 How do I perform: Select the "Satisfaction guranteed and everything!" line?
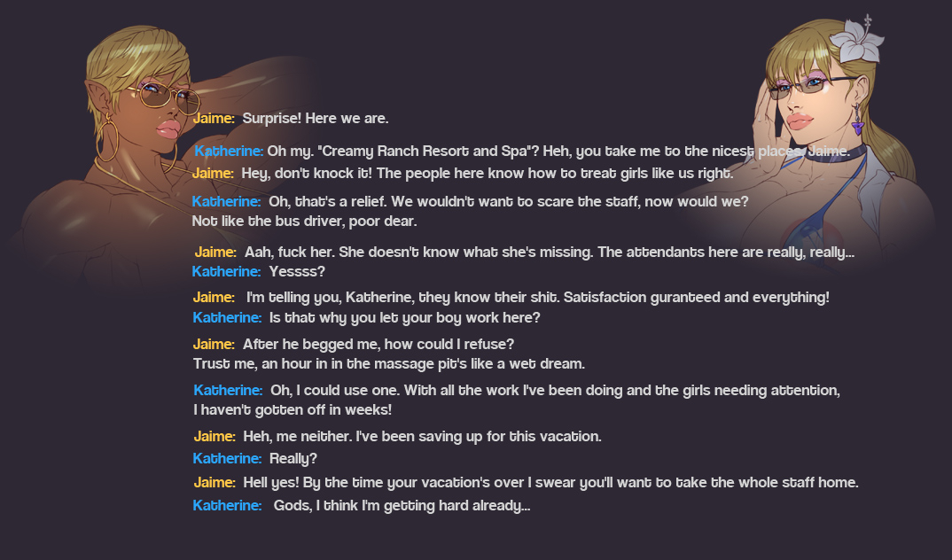pyautogui.click(x=537, y=297)
